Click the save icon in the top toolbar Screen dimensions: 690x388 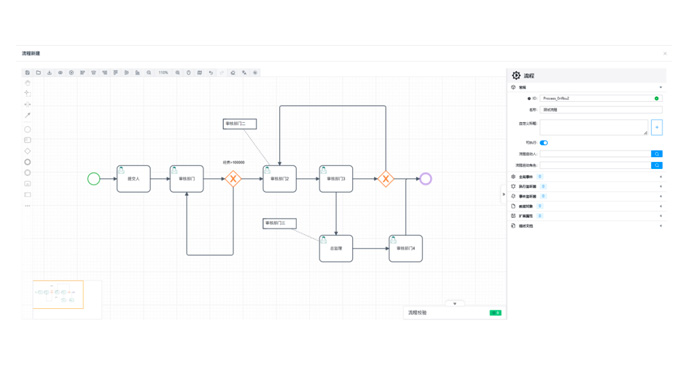[27, 73]
